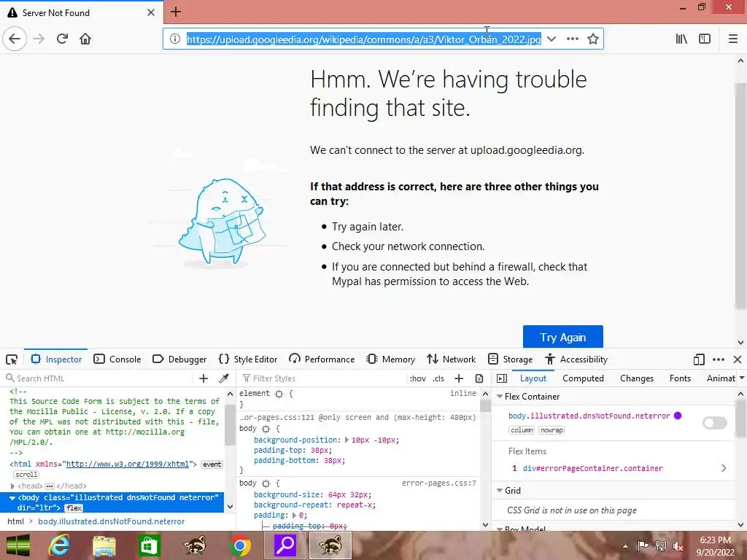Toggle the .cls class panel
Screen dimensions: 747x560
[x=438, y=378]
